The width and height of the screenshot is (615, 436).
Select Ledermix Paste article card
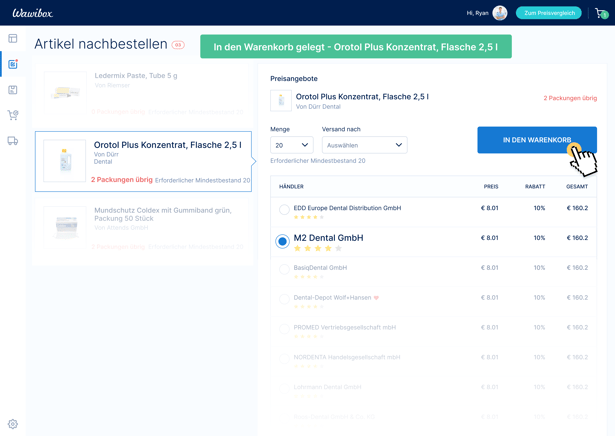[143, 93]
